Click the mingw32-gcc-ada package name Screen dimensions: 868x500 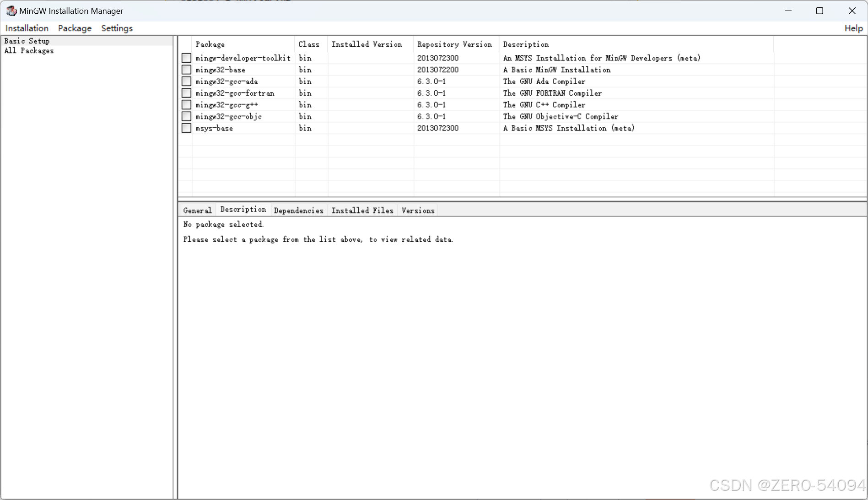click(226, 82)
